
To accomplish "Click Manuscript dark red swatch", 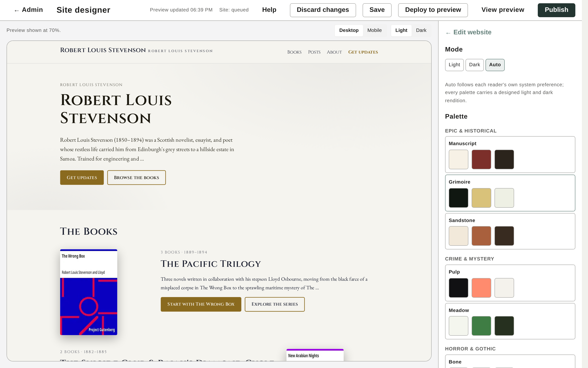I will coord(481,159).
